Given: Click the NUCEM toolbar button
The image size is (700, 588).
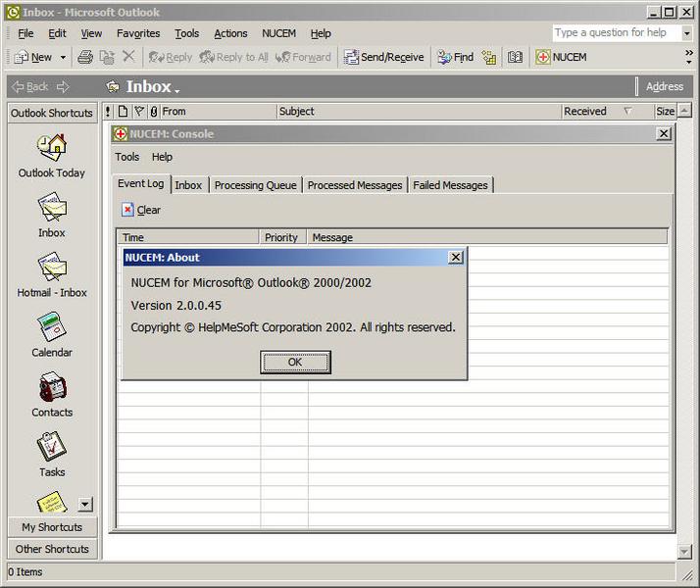Looking at the screenshot, I should click(561, 57).
